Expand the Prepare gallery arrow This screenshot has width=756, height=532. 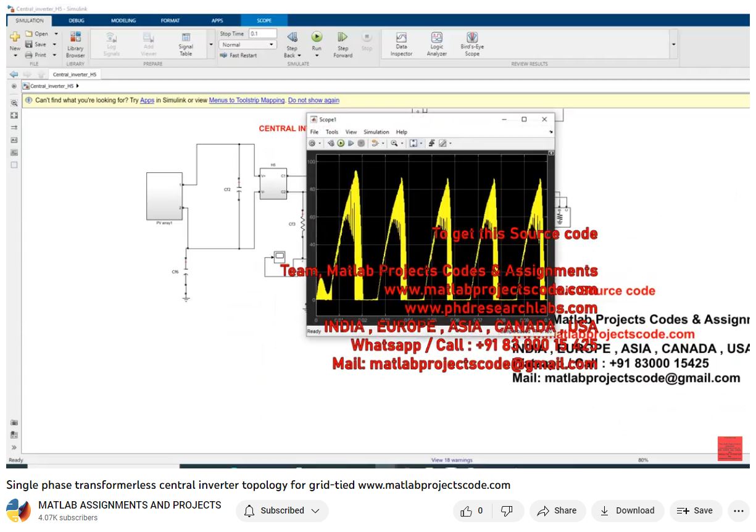211,44
